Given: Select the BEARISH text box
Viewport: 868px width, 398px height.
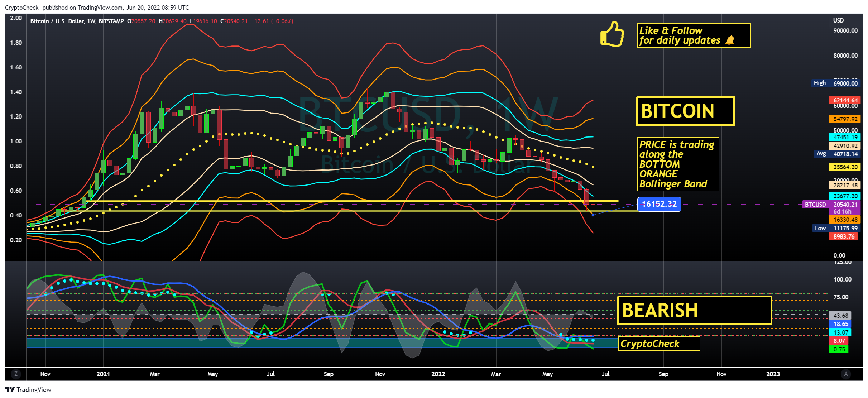Looking at the screenshot, I should pyautogui.click(x=694, y=310).
